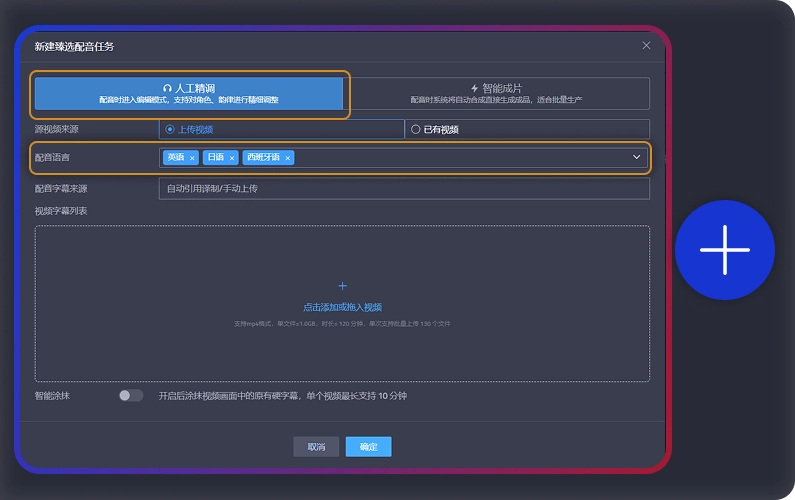Click the 确定 button

click(x=368, y=447)
